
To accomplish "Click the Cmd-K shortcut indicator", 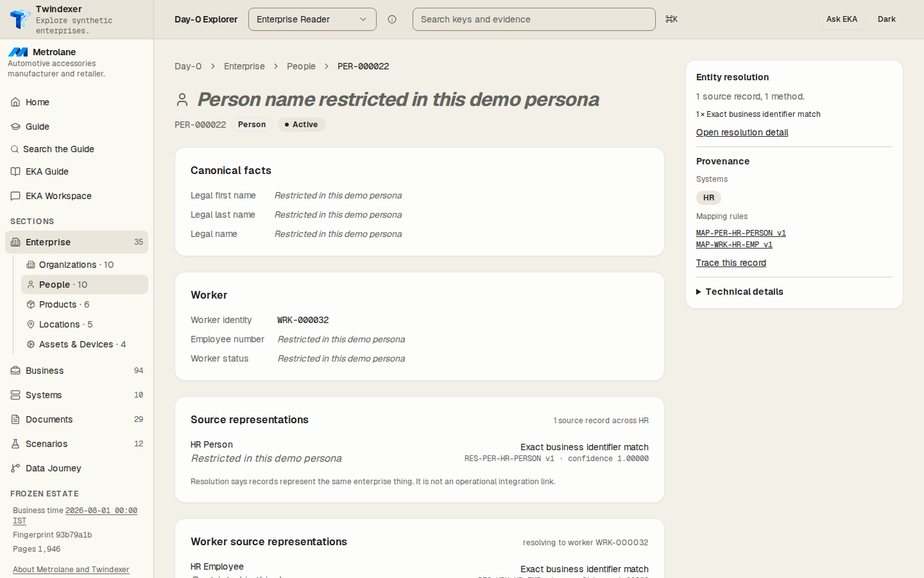I will pos(671,19).
